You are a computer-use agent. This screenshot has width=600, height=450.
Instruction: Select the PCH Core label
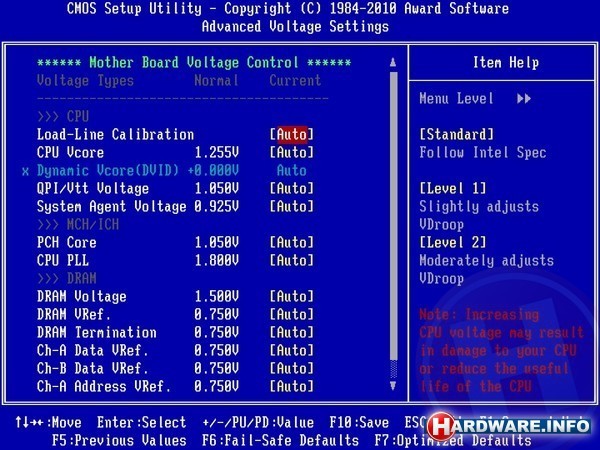pos(67,242)
